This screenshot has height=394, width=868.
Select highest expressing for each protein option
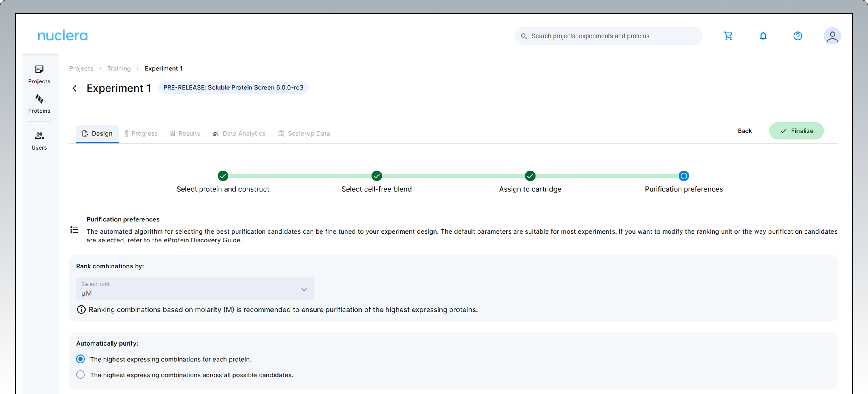80,359
